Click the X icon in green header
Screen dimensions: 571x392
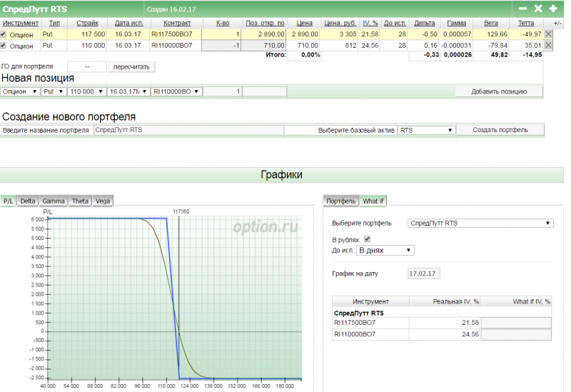click(538, 9)
